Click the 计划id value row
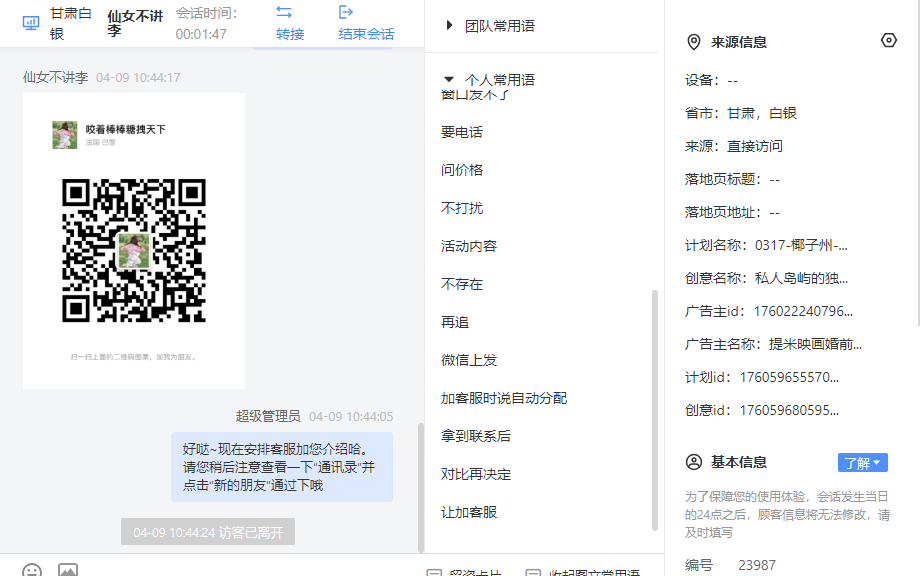 pos(762,377)
